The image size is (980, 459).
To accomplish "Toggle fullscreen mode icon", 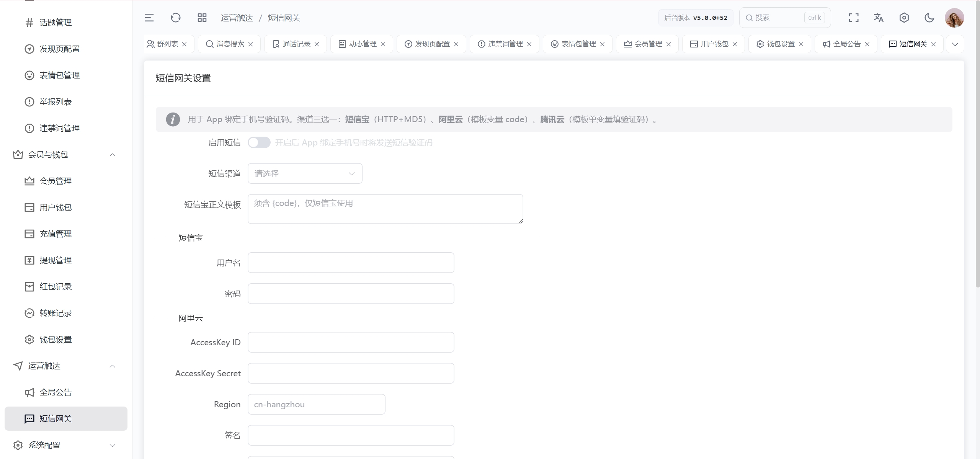I will click(x=854, y=18).
